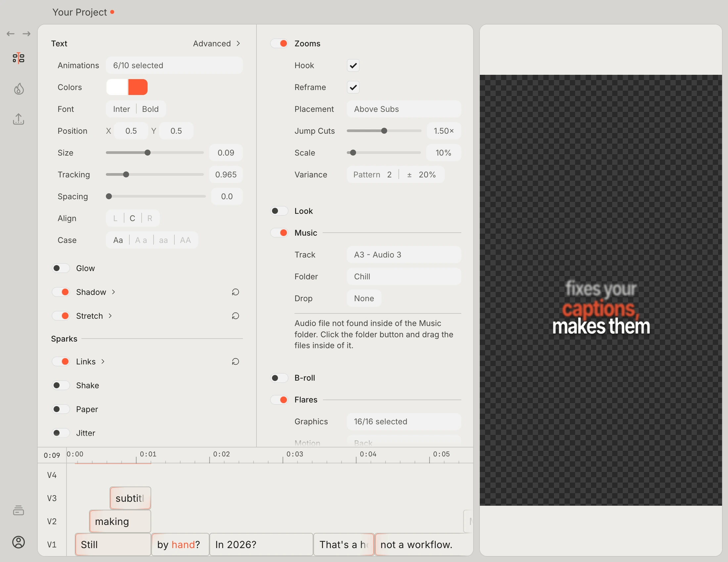Turn off the Music toggle
Image resolution: width=728 pixels, height=562 pixels.
tap(279, 233)
